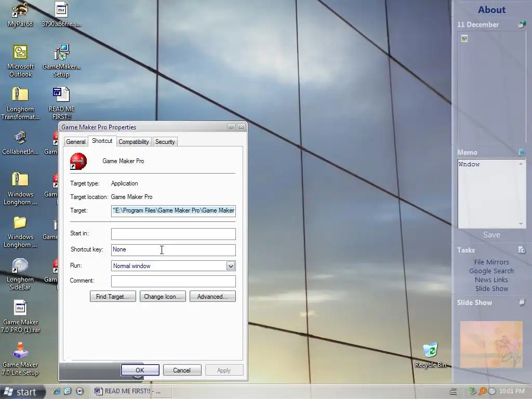The width and height of the screenshot is (532, 399).
Task: Click the Find Target... button
Action: (x=113, y=297)
